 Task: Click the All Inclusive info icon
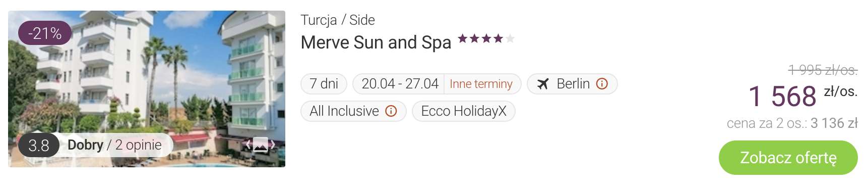click(391, 111)
